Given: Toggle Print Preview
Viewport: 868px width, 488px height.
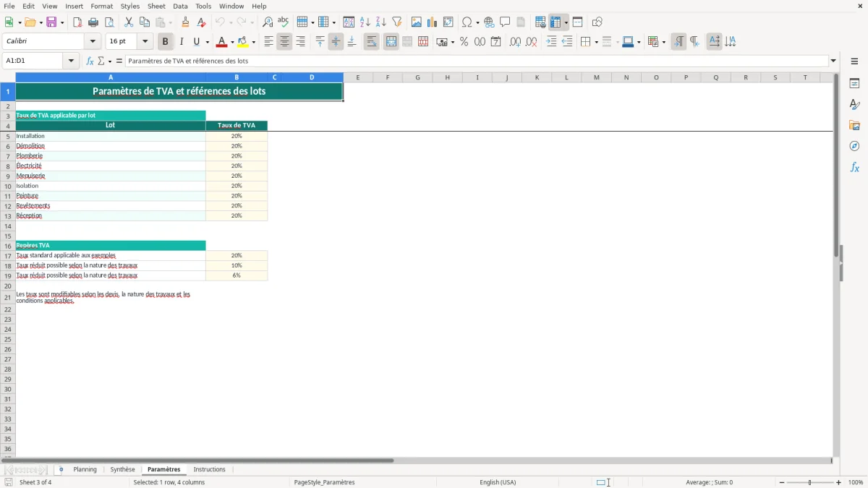Looking at the screenshot, I should pos(109,22).
